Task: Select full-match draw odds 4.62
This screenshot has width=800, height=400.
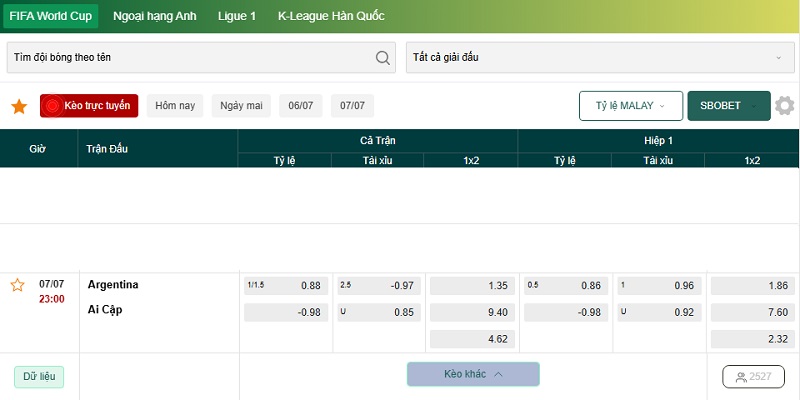Action: [x=472, y=339]
